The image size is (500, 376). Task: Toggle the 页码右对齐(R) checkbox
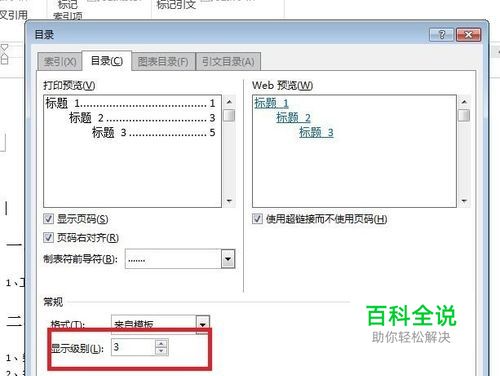pyautogui.click(x=48, y=238)
